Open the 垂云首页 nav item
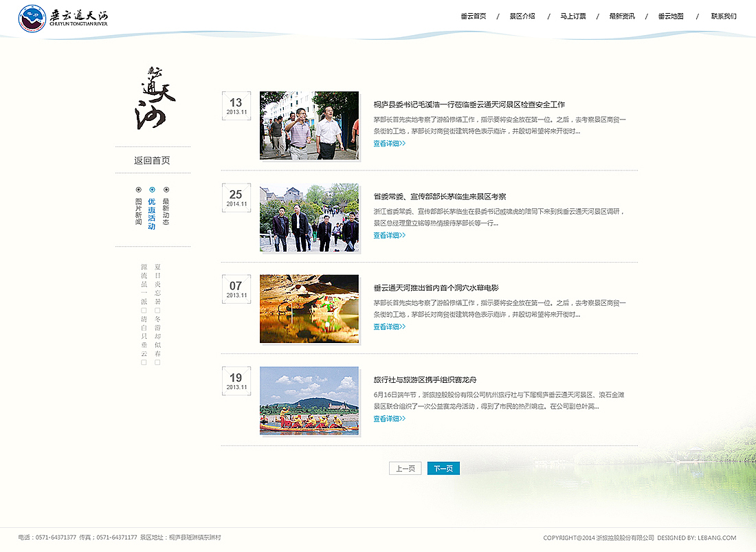Screen dimensions: 756x552 click(x=473, y=16)
